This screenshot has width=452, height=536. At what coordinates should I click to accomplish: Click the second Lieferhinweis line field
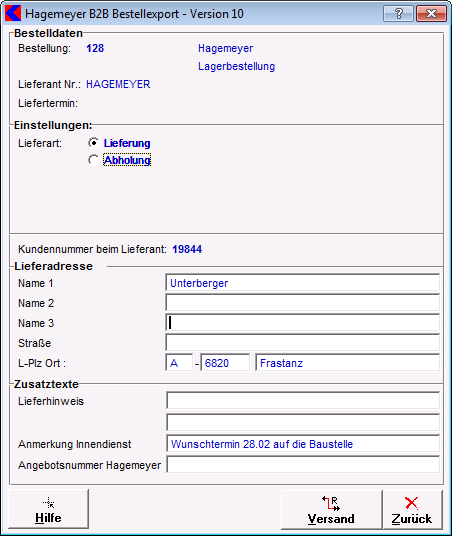(x=303, y=422)
